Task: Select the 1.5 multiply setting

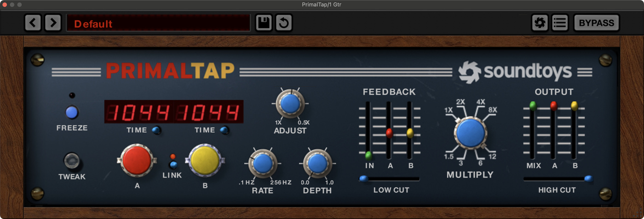Action: 449,156
